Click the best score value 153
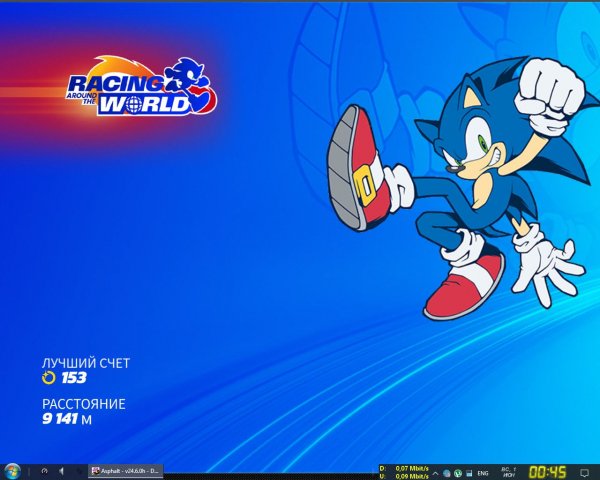 point(73,378)
